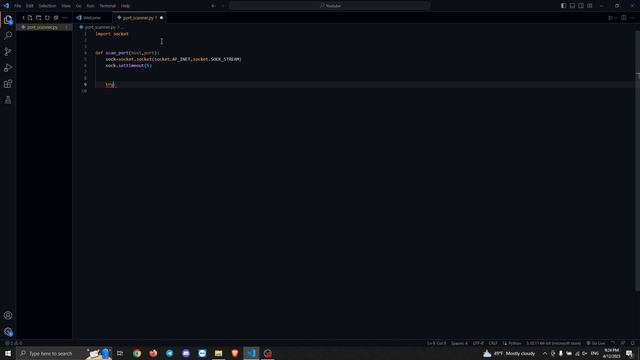640x360 pixels.
Task: Open errors and warnings status item
Action: point(14,343)
